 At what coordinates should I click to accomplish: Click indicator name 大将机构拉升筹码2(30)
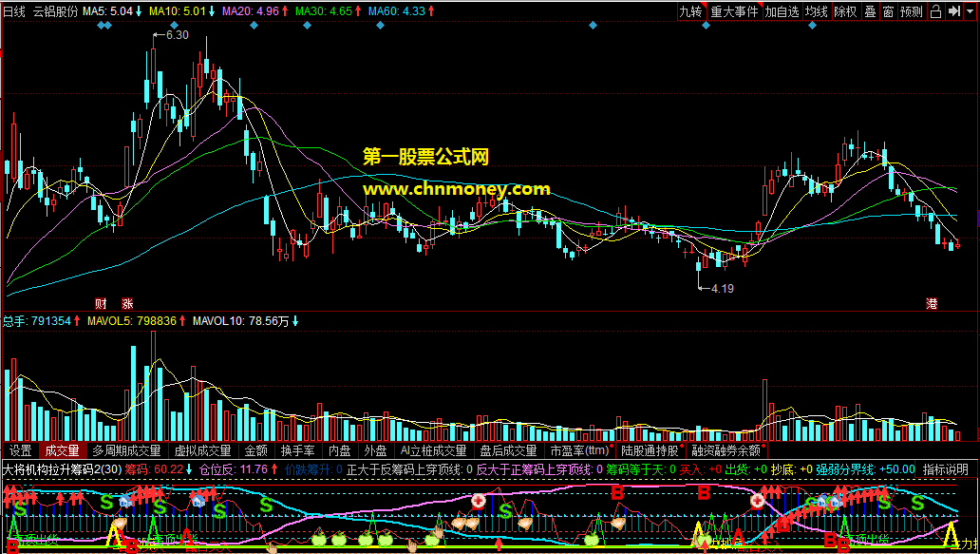pos(63,469)
